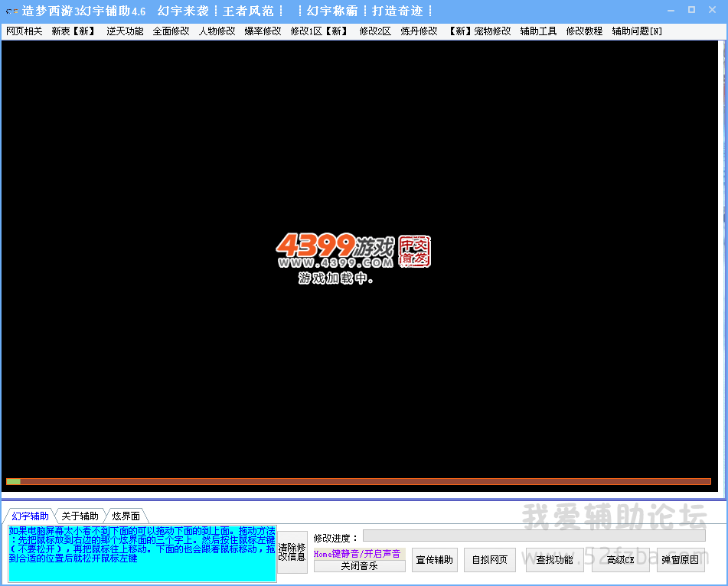Open the 修改2区 menu
This screenshot has height=586, width=728.
375,31
